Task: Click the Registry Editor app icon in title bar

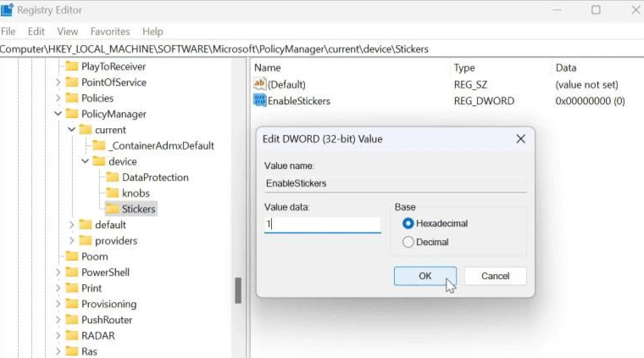Action: pyautogui.click(x=7, y=10)
